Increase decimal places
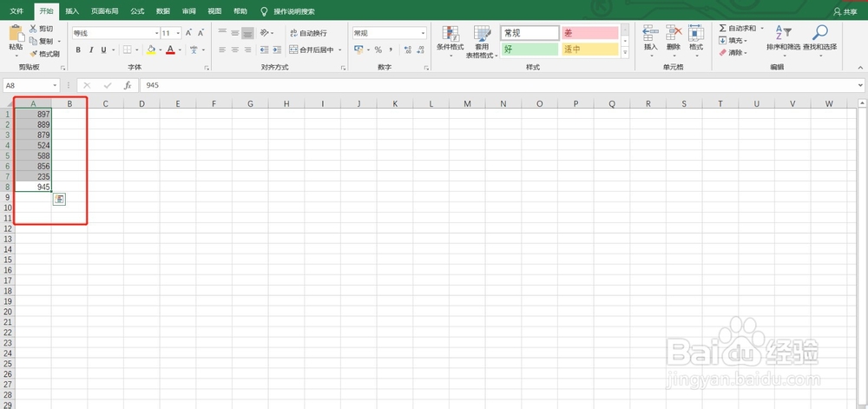Viewport: 868px width, 409px height. (x=408, y=49)
